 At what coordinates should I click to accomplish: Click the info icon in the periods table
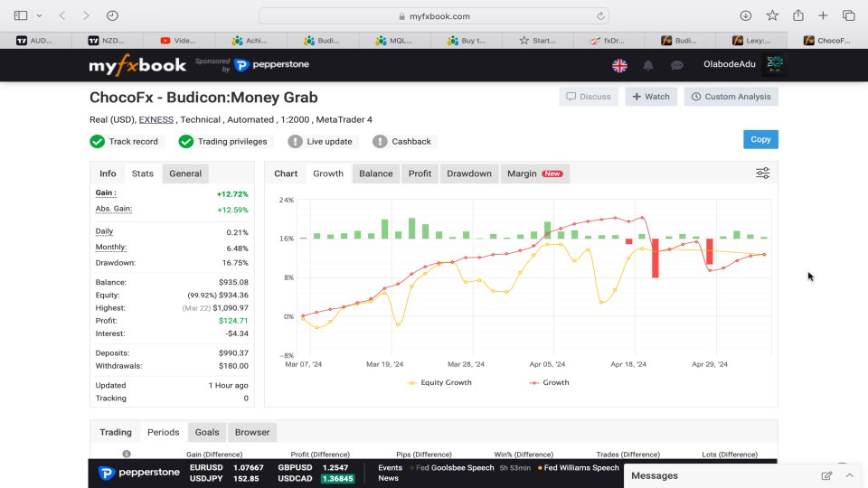[127, 454]
